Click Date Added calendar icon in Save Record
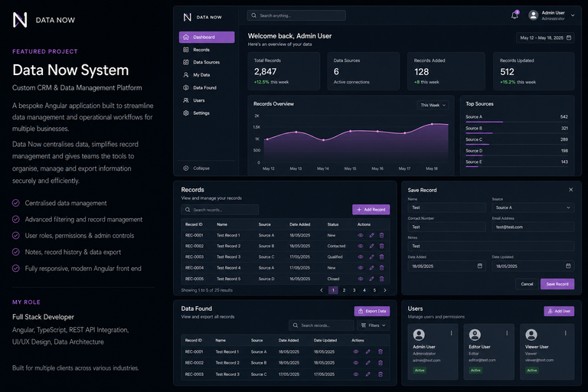Viewport: 588px width, 392px height. [479, 266]
